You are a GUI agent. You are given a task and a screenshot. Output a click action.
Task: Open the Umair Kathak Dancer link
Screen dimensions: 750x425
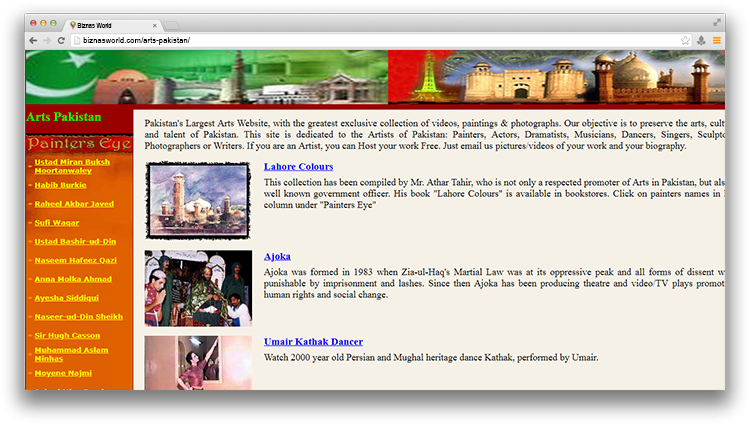point(313,341)
